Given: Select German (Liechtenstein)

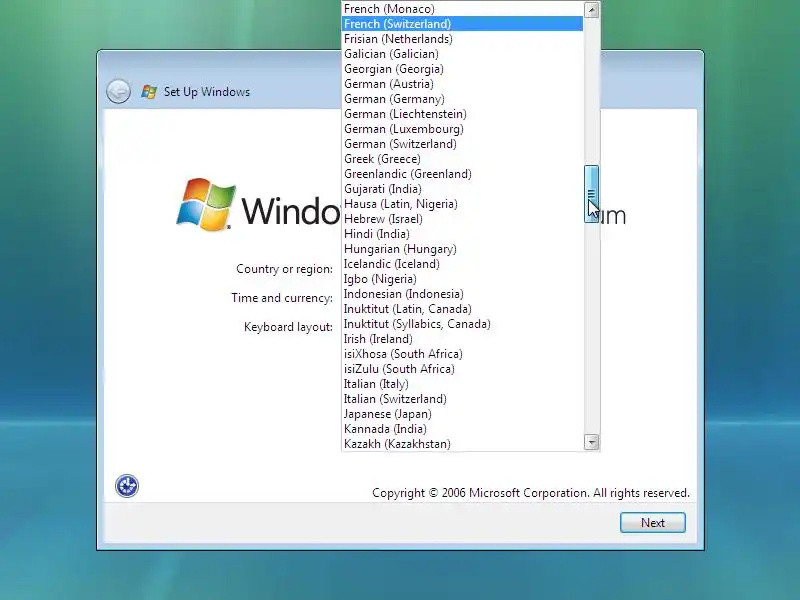Looking at the screenshot, I should click(462, 114).
